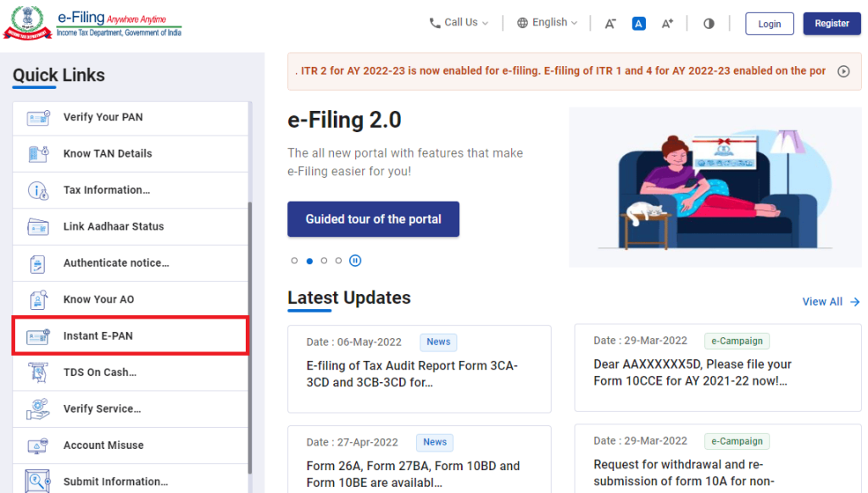The height and width of the screenshot is (493, 868).
Task: Open the Form 26A, Form 27BA update
Action: pyautogui.click(x=419, y=459)
